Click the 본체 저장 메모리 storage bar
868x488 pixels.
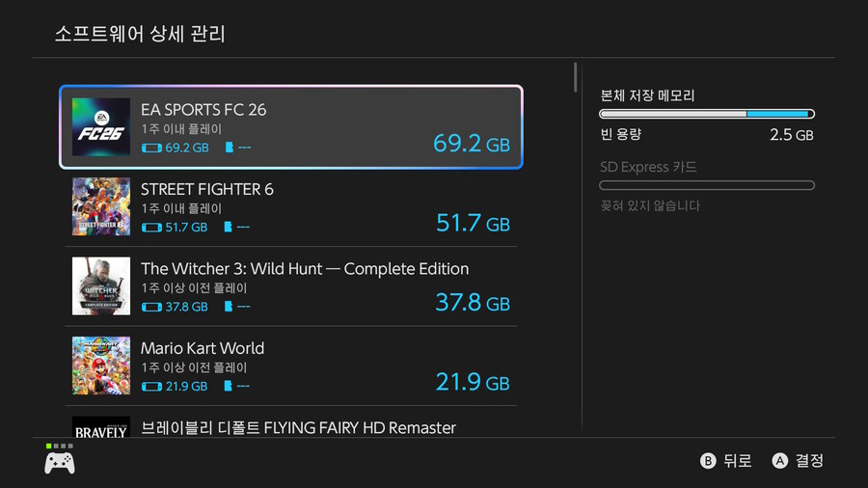(707, 114)
